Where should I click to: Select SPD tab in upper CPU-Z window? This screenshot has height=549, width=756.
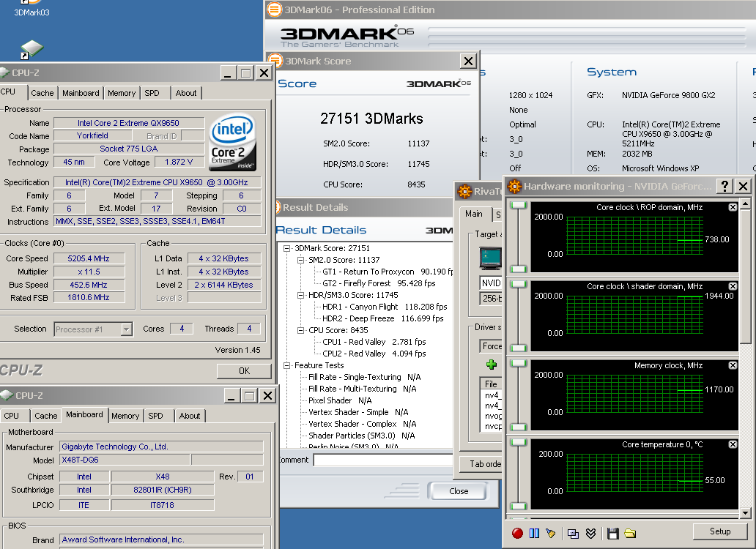152,93
